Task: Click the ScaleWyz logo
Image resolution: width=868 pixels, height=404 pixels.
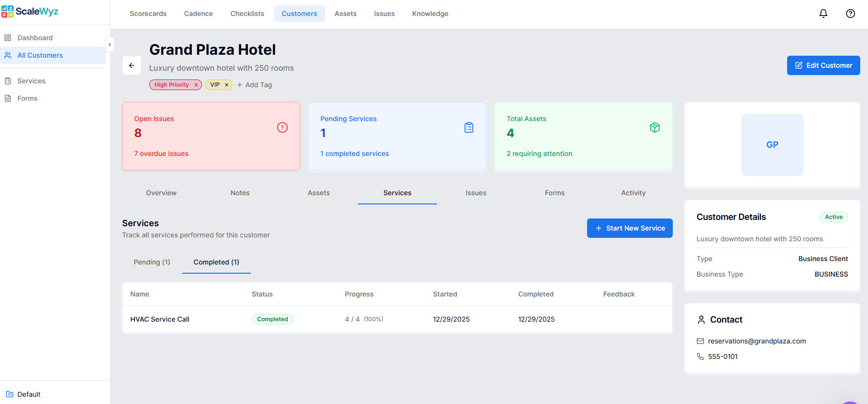Action: [x=30, y=12]
